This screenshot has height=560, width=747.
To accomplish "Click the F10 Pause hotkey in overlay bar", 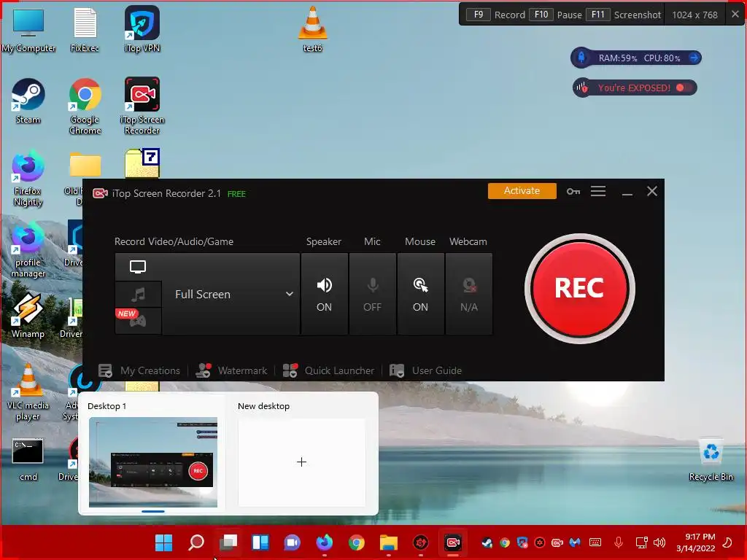I will 555,15.
